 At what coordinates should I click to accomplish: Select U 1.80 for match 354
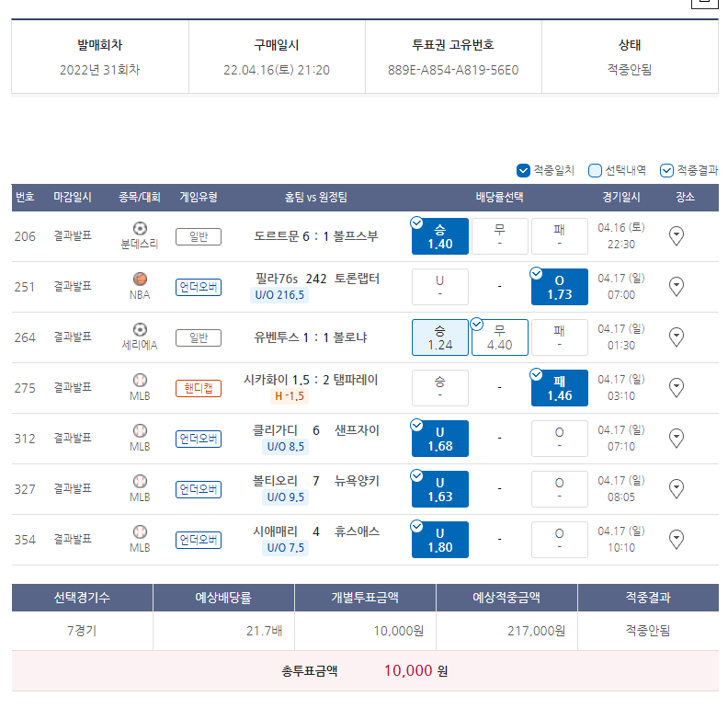pos(439,541)
